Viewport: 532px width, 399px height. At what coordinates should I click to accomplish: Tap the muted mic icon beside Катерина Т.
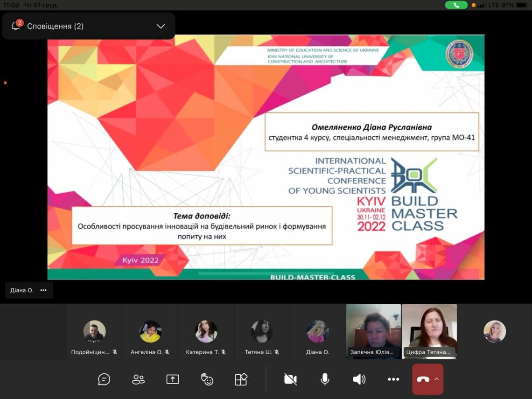click(x=223, y=352)
